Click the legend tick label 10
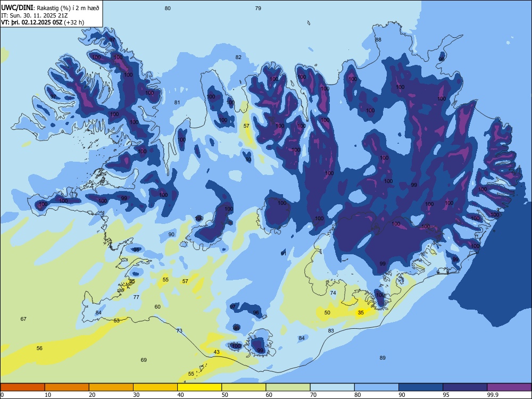 48,395
